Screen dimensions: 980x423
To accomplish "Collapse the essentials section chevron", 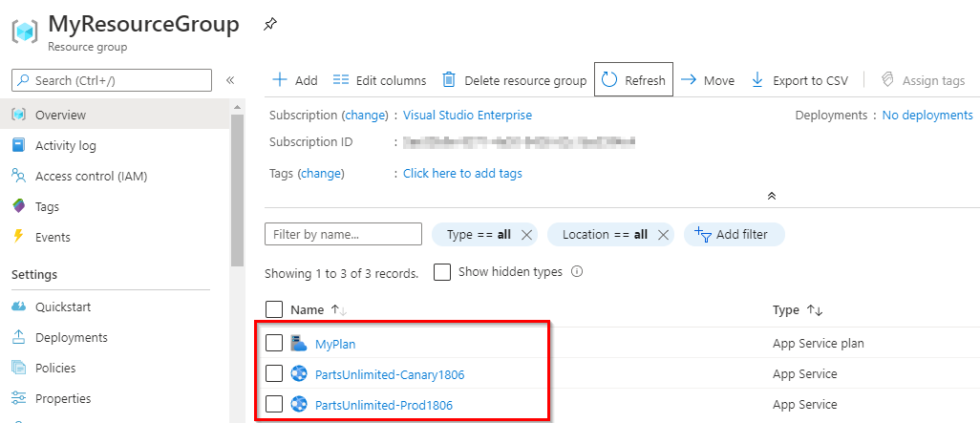I will pos(771,196).
